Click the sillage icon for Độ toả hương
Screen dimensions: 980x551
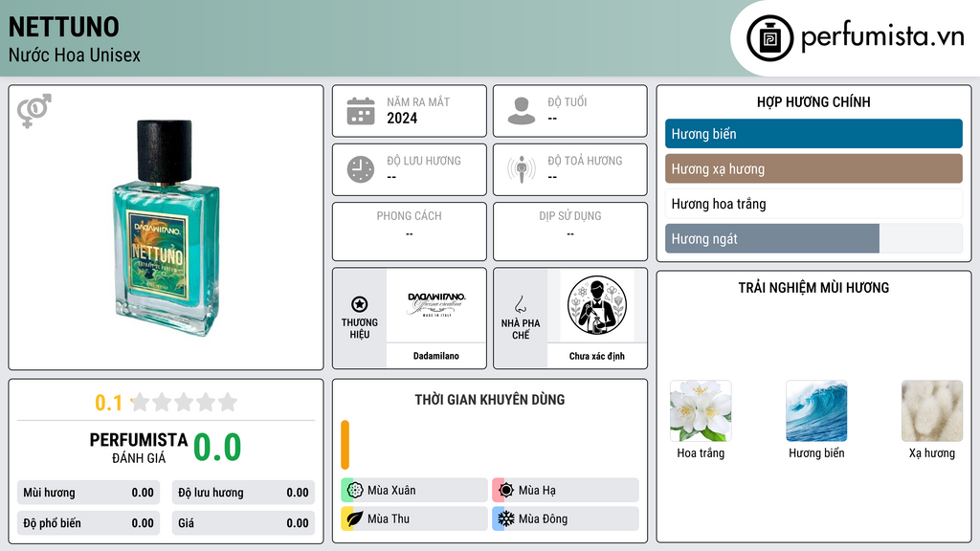[x=522, y=169]
